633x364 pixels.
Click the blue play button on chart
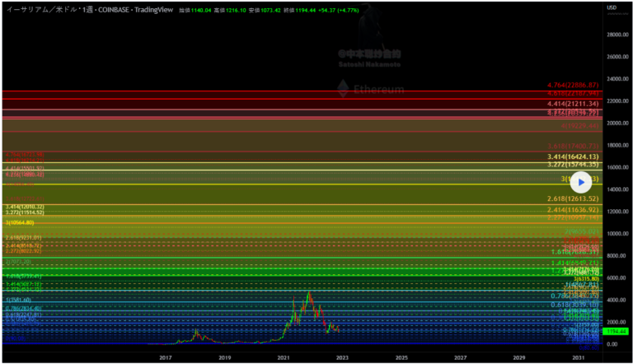coord(580,183)
